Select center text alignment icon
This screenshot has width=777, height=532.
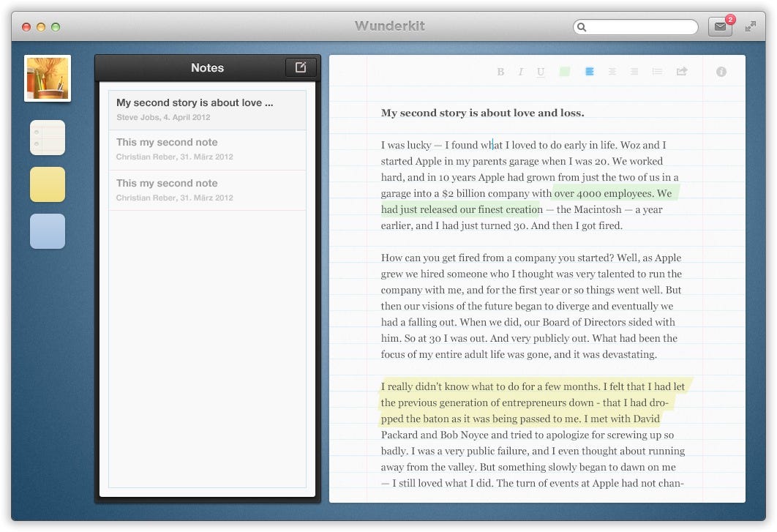(x=612, y=72)
